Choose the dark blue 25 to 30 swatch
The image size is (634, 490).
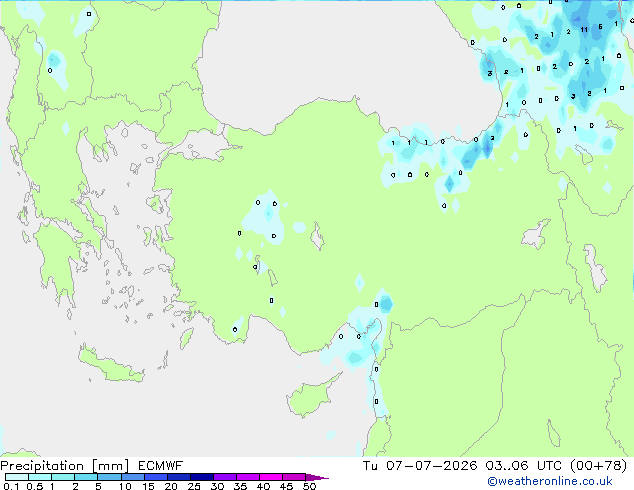click(202, 477)
